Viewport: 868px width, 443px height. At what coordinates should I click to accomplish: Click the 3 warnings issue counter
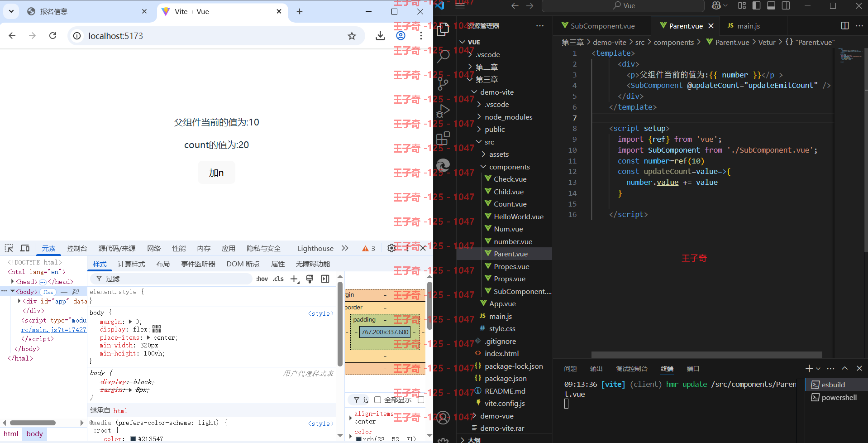click(369, 248)
